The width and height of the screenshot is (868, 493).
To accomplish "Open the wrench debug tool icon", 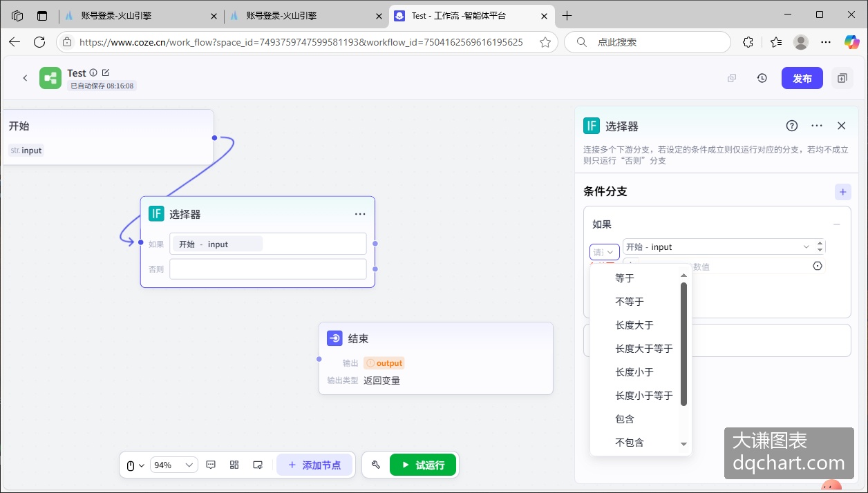I will 376,465.
